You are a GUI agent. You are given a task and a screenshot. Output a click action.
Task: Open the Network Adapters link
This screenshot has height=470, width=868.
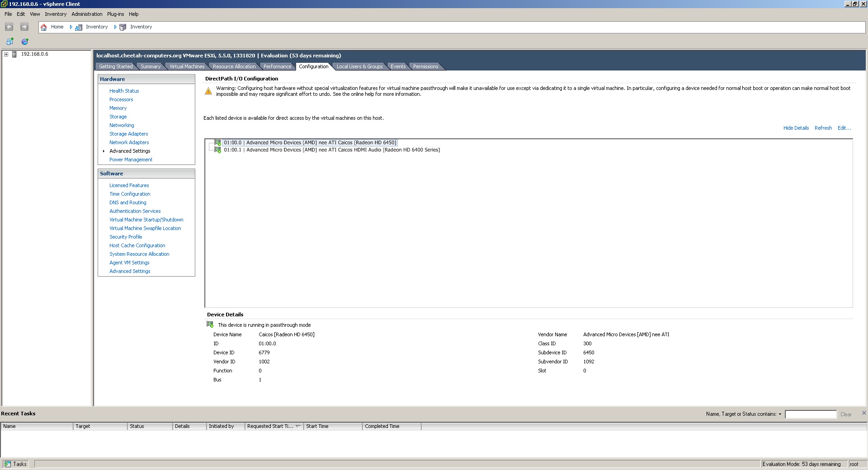[129, 142]
